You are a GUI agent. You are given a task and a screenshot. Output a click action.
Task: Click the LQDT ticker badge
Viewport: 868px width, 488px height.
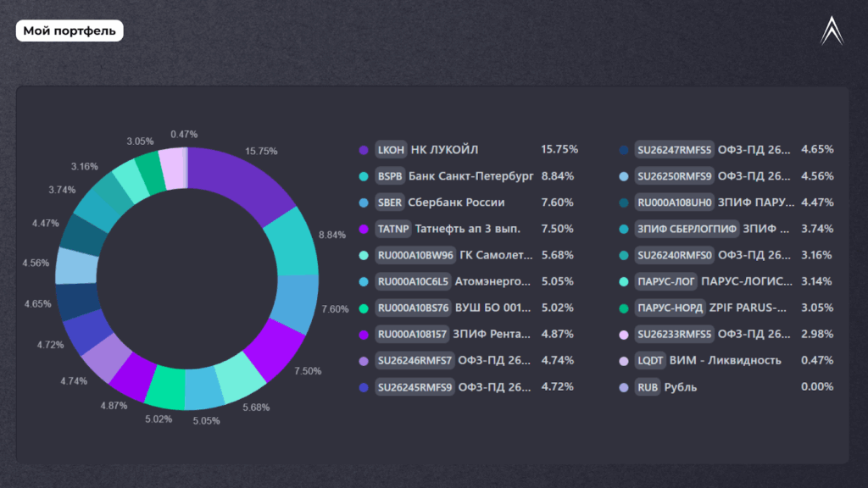coord(650,361)
